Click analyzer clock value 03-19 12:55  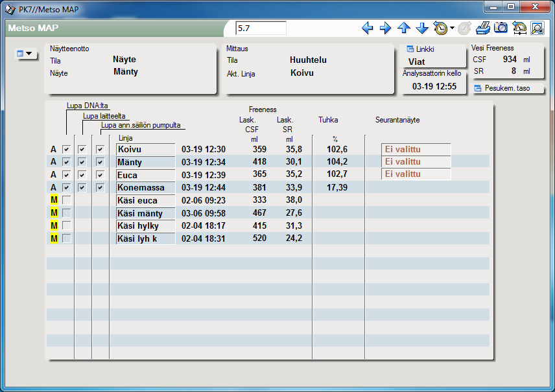[x=434, y=86]
